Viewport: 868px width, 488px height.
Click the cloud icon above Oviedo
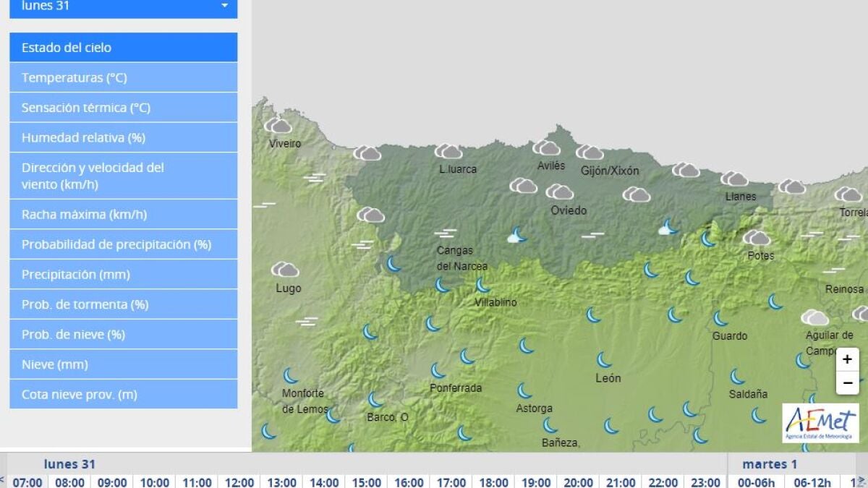pos(559,192)
